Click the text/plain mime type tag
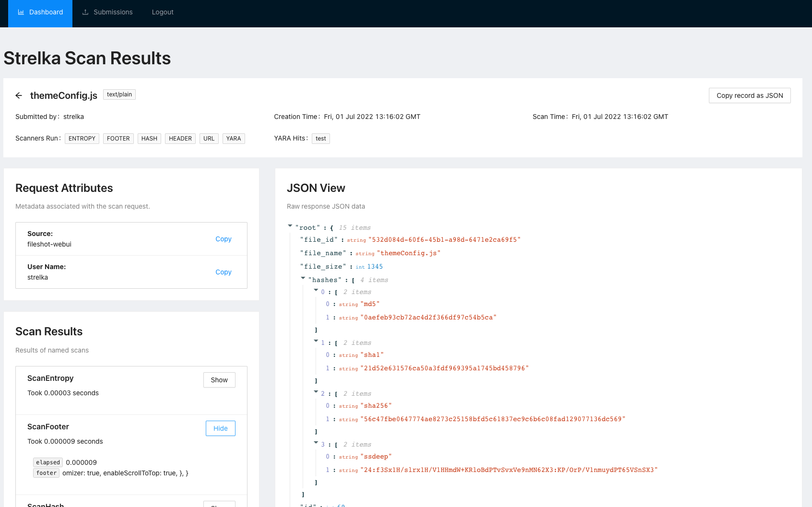This screenshot has width=812, height=507. (119, 94)
